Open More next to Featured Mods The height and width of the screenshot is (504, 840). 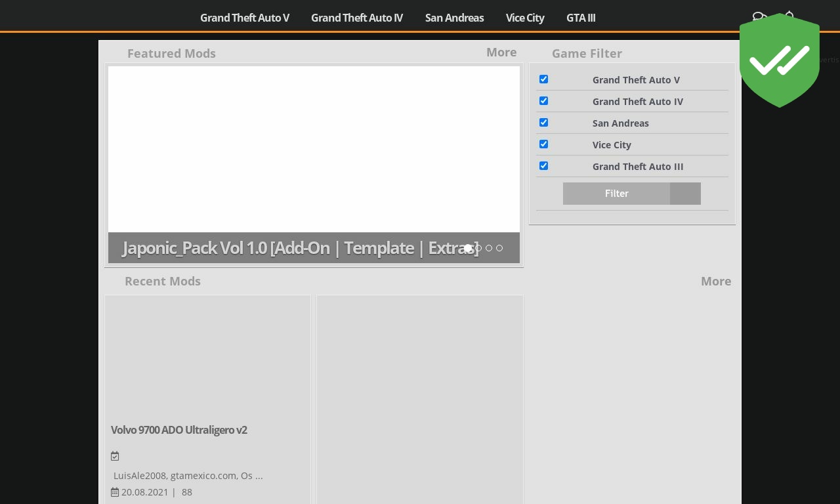point(501,52)
